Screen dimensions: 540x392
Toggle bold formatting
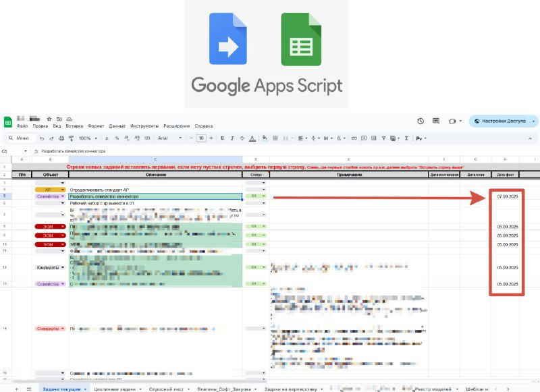pos(222,138)
